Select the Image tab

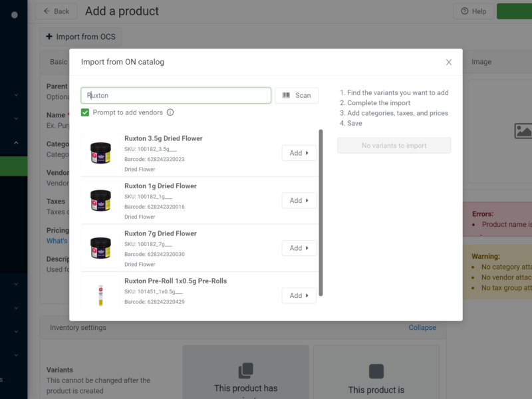click(481, 62)
